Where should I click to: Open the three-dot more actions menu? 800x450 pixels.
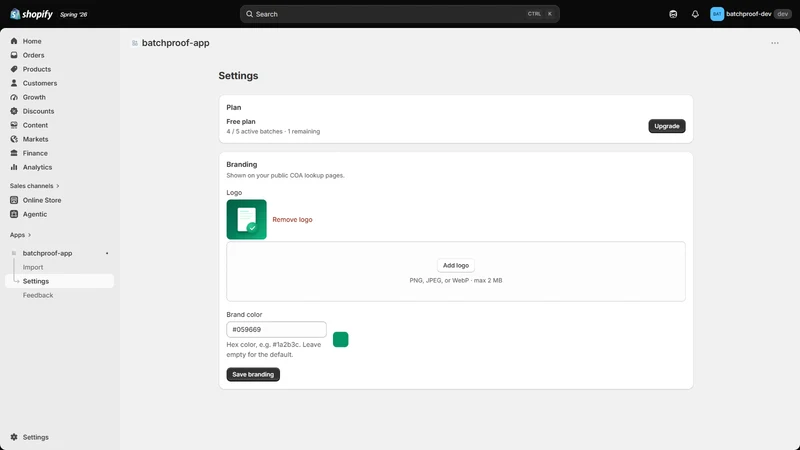click(774, 43)
